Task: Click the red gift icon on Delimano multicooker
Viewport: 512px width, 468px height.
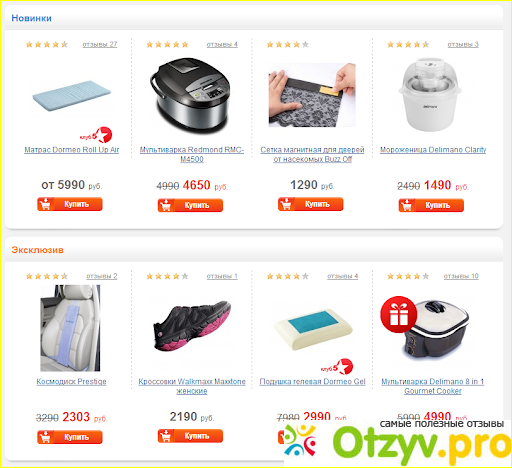Action: (399, 314)
